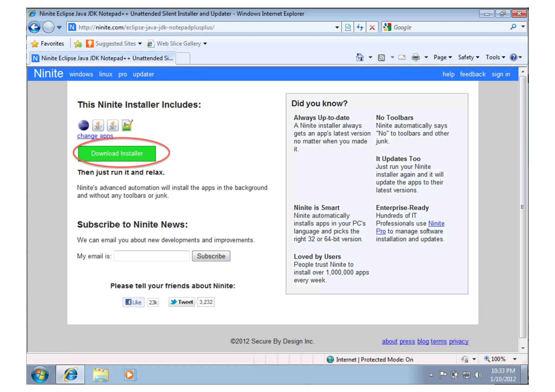The width and height of the screenshot is (555, 392).
Task: Open the feedback link in header
Action: [x=473, y=74]
